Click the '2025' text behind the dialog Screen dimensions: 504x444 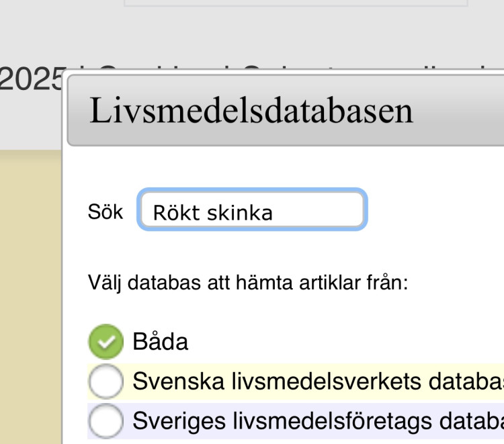point(30,81)
